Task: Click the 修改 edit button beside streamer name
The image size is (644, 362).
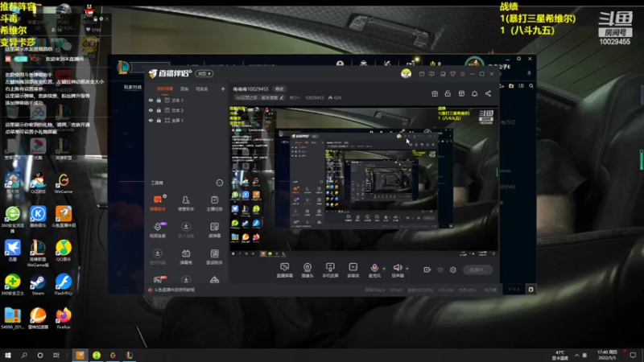Action: [279, 88]
